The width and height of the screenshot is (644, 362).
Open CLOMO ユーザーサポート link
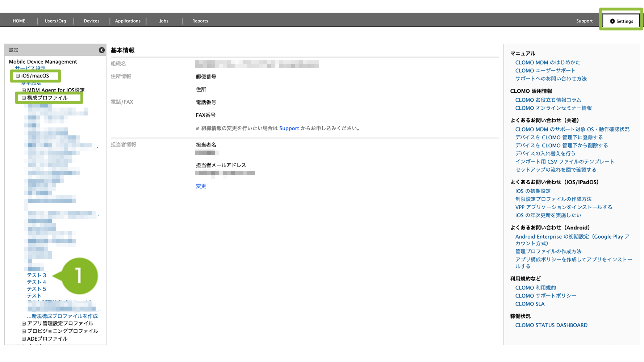coord(545,71)
